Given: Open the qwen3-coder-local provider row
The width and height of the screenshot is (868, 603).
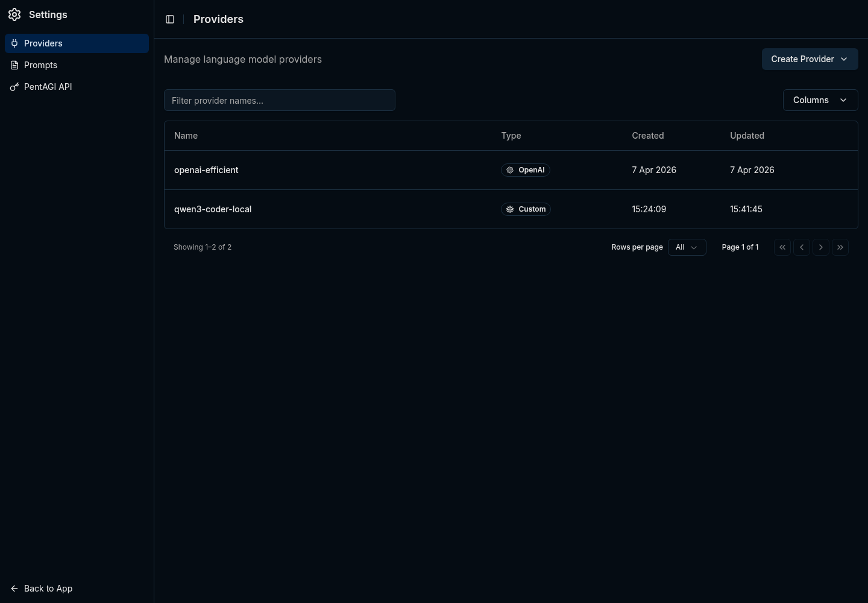Looking at the screenshot, I should [511, 209].
